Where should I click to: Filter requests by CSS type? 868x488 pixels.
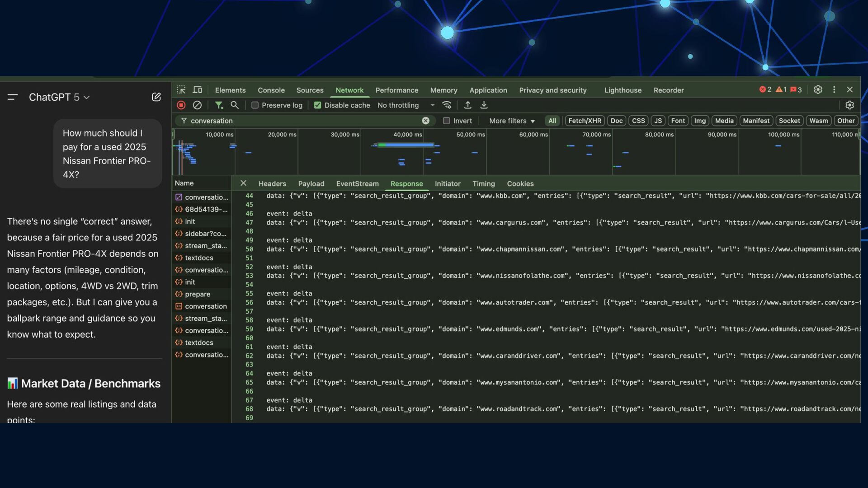638,121
